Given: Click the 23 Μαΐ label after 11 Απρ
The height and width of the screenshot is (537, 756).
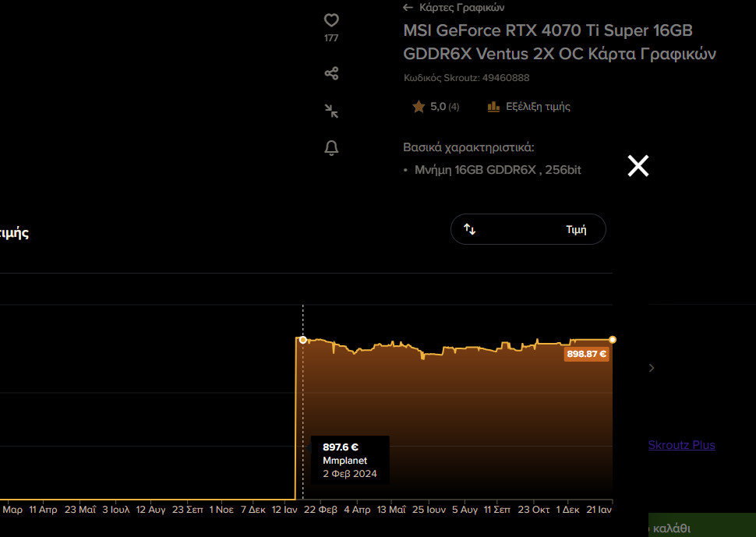Looking at the screenshot, I should 80,510.
